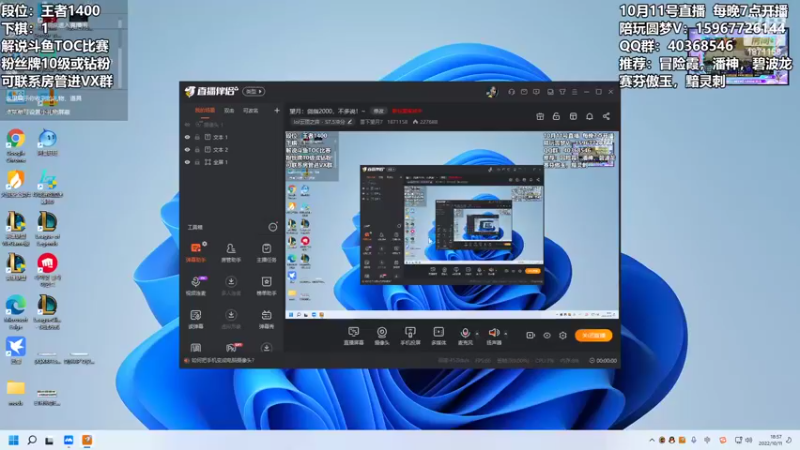
Task: Open the gift box icon above preview
Action: point(540,116)
